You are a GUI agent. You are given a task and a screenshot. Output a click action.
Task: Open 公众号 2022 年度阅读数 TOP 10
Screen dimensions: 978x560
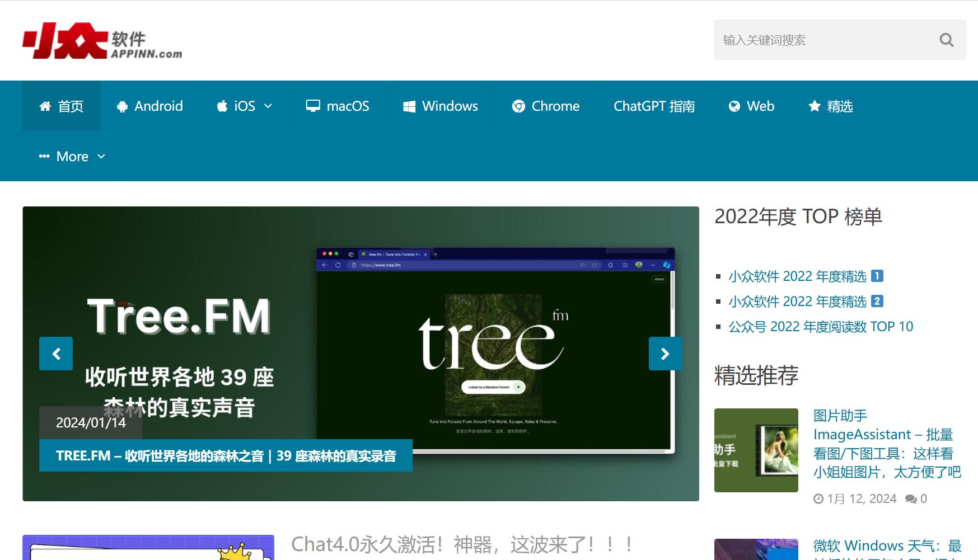click(x=821, y=327)
